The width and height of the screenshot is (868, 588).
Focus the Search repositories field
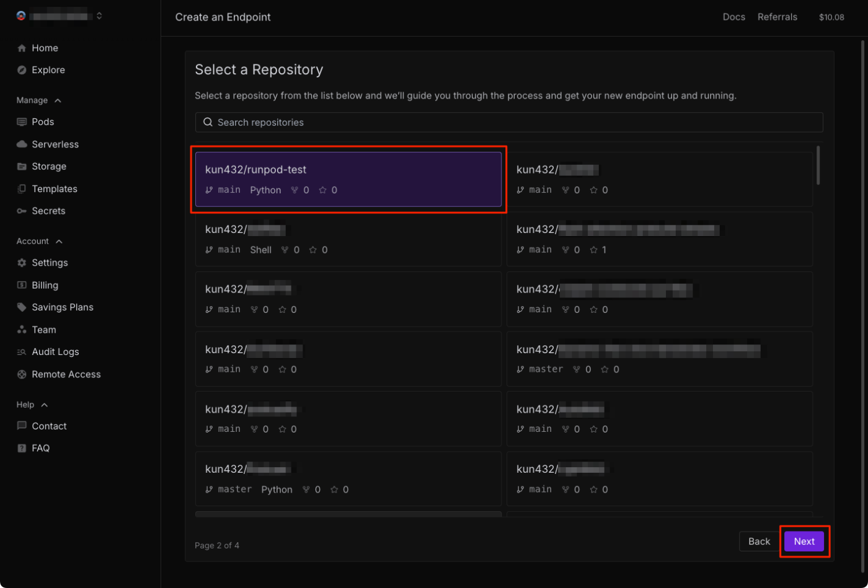click(509, 122)
